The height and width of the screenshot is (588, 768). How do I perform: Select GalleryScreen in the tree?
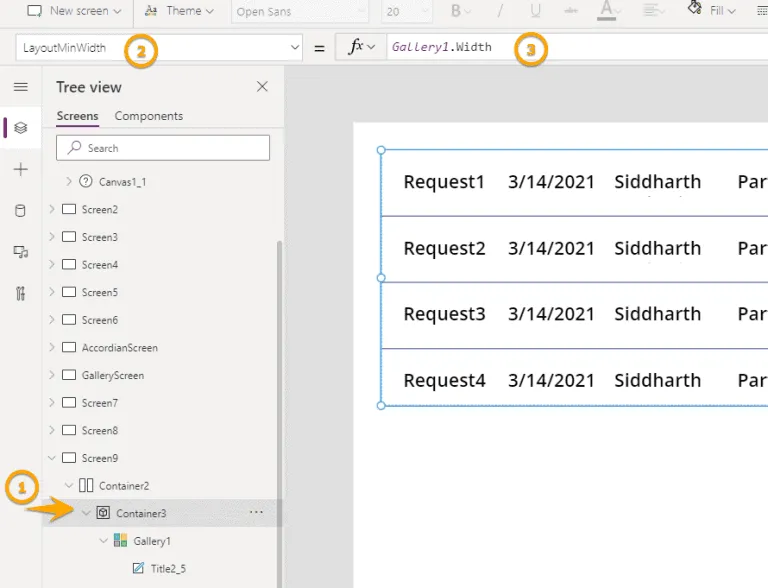coord(112,375)
